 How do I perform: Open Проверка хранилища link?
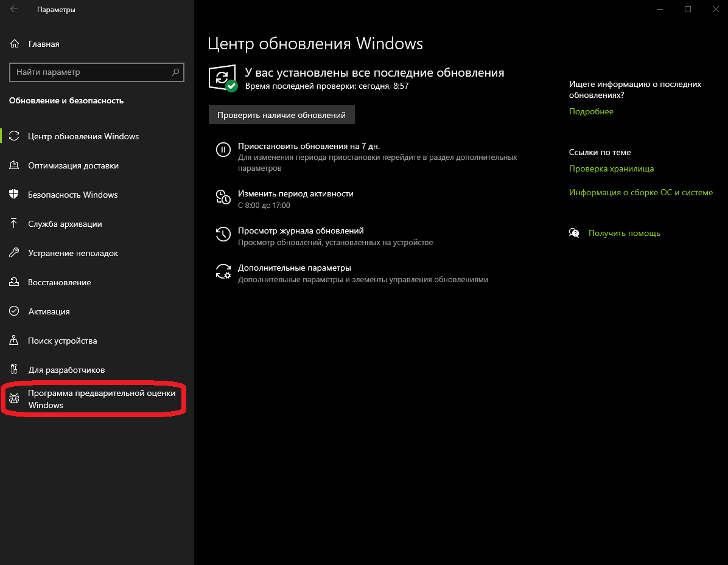click(611, 168)
